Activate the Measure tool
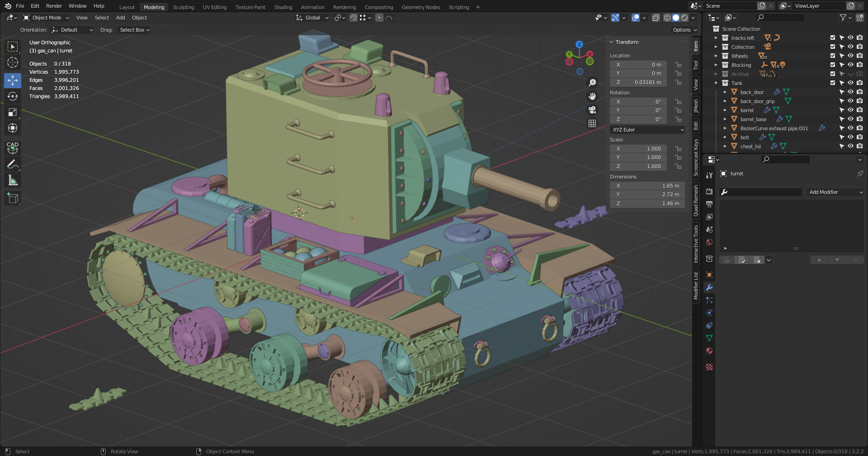The width and height of the screenshot is (868, 456). tap(13, 180)
